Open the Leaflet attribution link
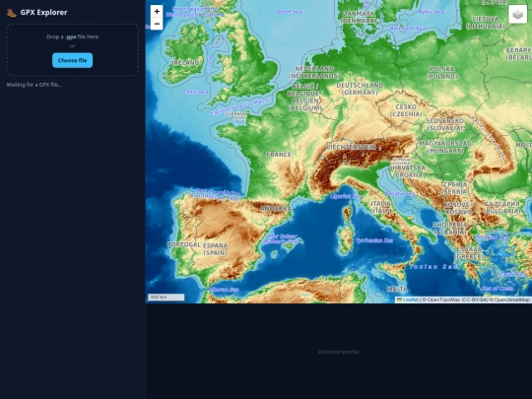532x399 pixels. tap(408, 299)
